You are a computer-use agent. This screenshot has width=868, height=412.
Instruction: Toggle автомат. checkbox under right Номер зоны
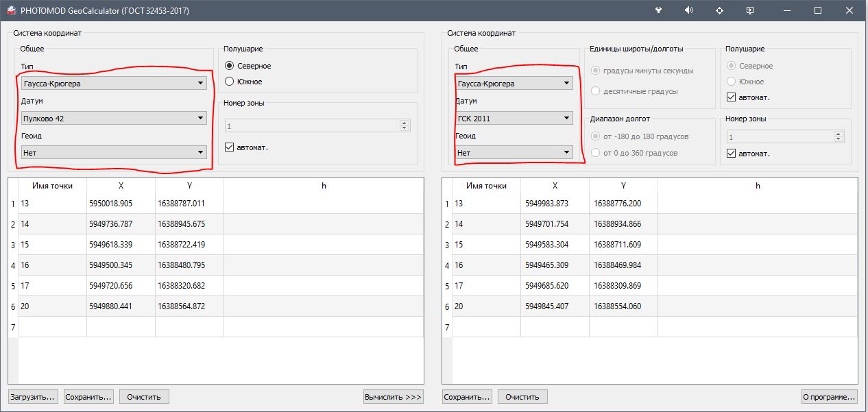point(732,154)
